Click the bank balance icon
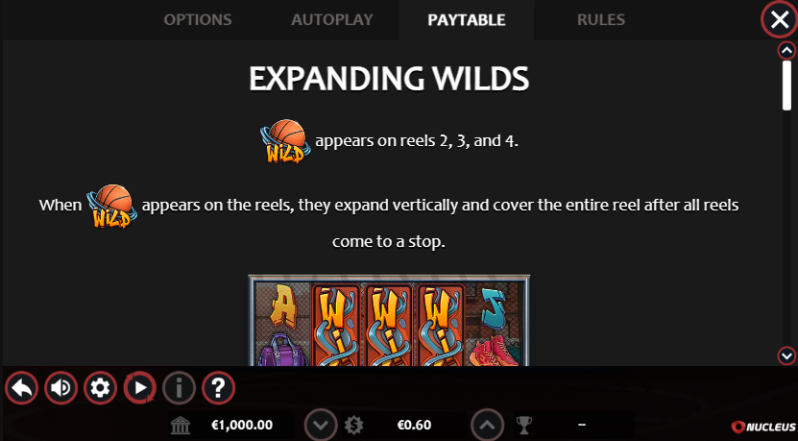Screen dimensions: 798x441 180,425
